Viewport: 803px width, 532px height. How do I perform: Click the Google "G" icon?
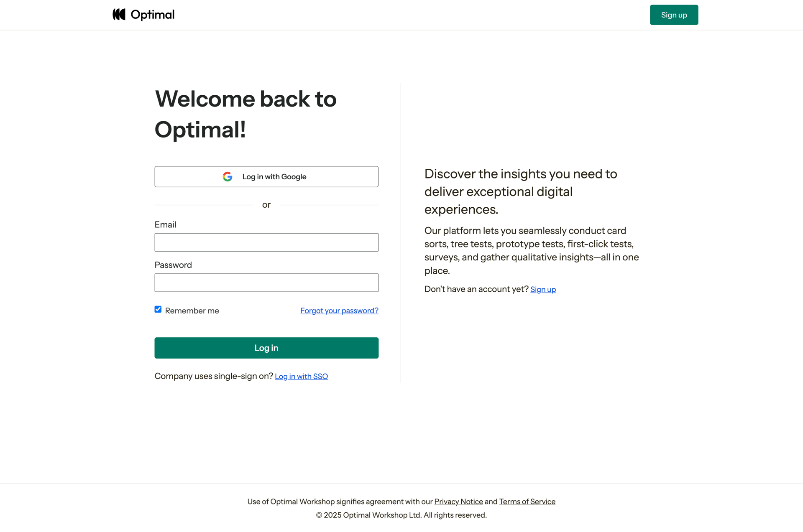[x=228, y=177]
